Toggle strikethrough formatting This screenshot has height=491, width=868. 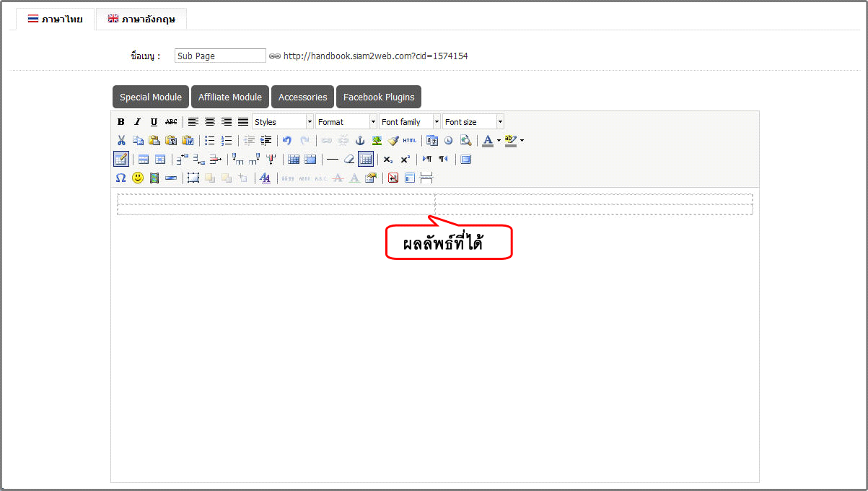[171, 122]
